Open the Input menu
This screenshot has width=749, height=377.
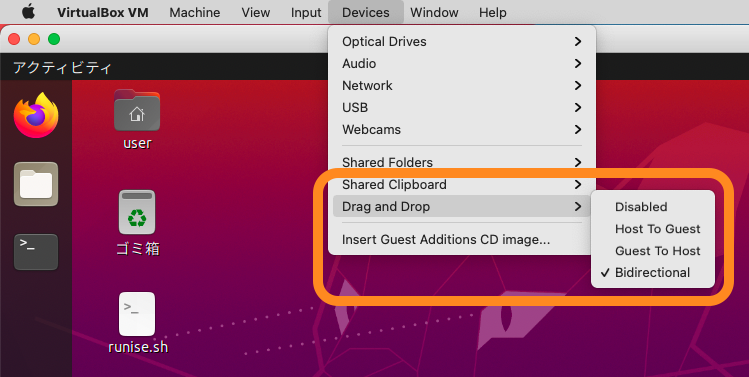(306, 12)
